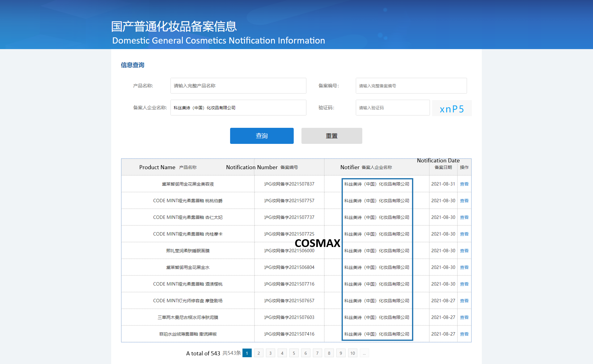Open 查看 link for 沪G妆网备字2021507737
593x364 pixels.
(x=464, y=217)
